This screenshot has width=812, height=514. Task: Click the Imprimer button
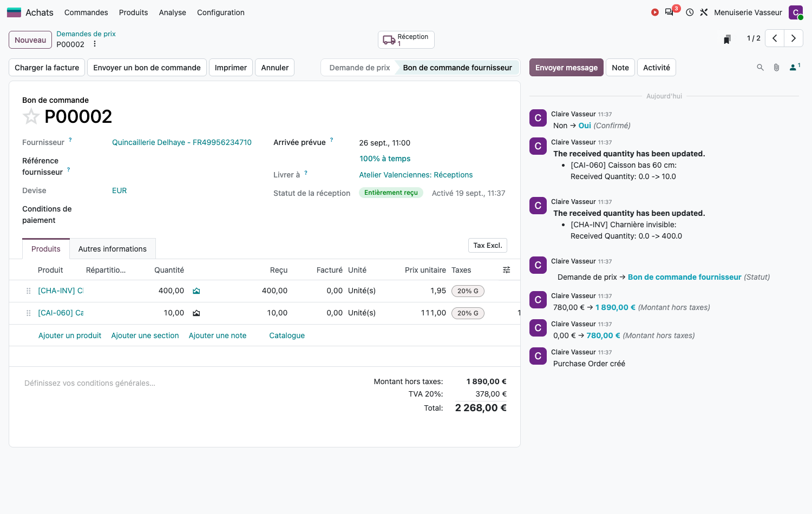point(231,68)
